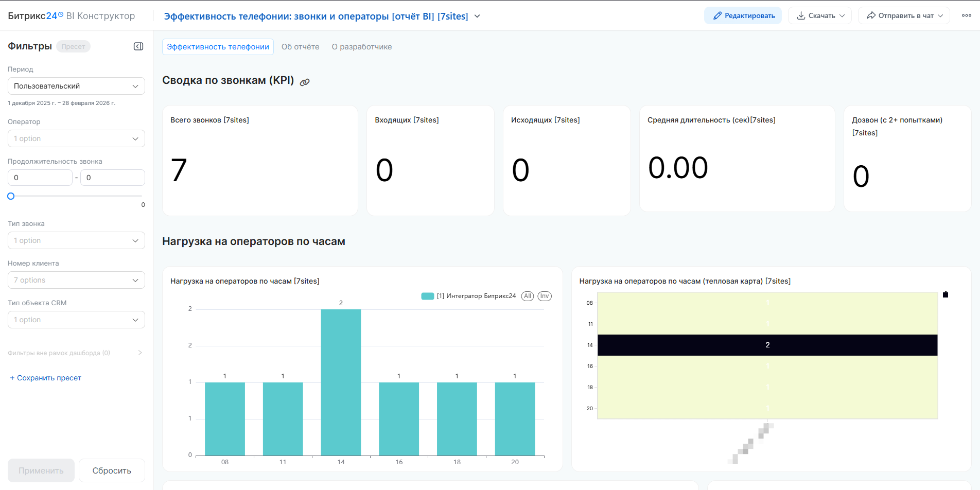Click the minimum call duration input field
Screen dimensions: 980x490
pos(40,178)
